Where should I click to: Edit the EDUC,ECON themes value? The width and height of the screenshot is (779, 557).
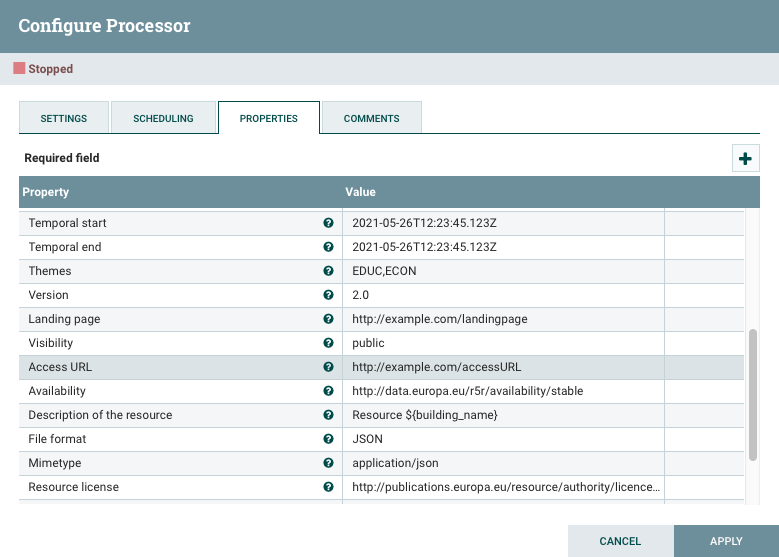pos(503,271)
